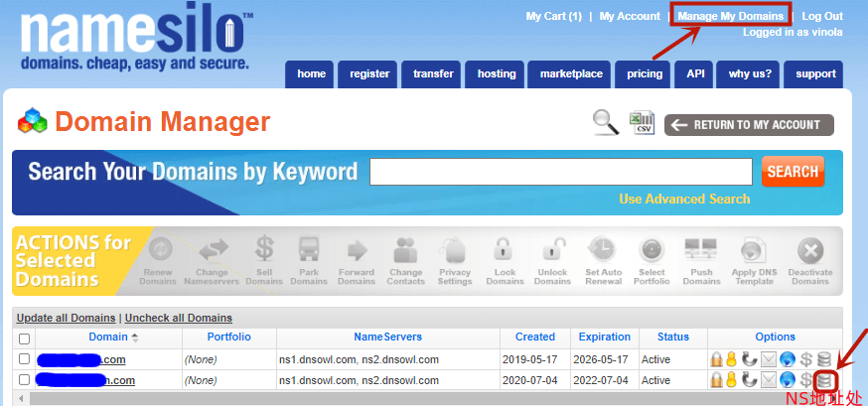
Task: Open the pricing navigation tab
Action: pos(645,74)
